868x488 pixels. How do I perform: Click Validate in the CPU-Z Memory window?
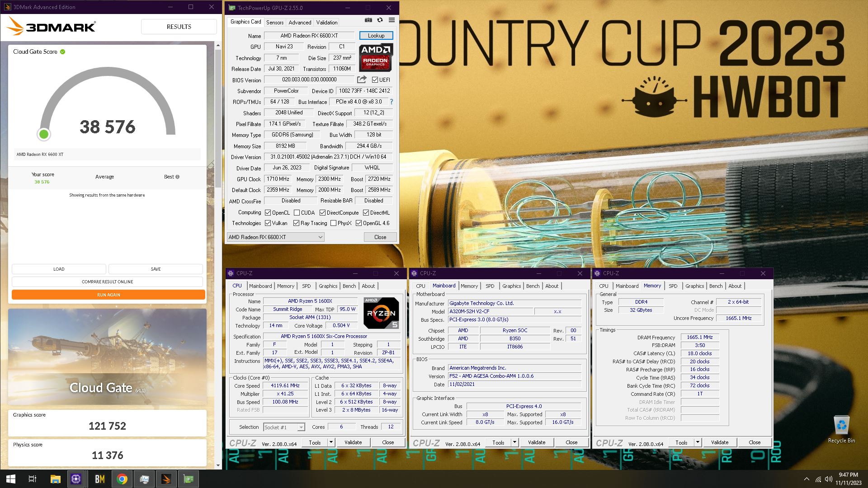[x=719, y=442]
